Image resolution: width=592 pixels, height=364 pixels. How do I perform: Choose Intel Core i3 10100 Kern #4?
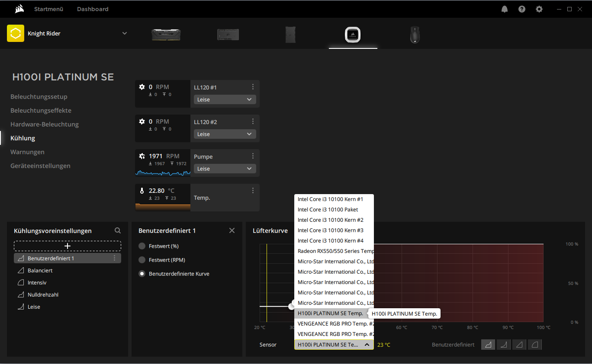click(334, 241)
